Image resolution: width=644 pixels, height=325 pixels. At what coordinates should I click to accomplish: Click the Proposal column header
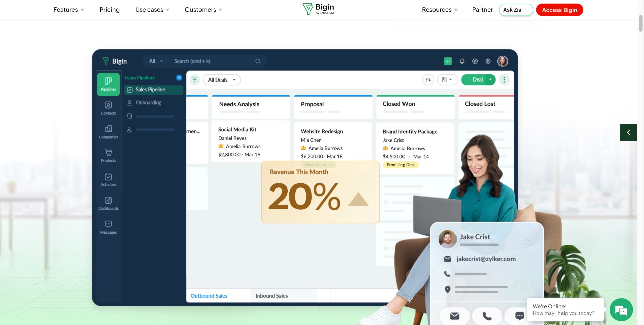[333, 107]
